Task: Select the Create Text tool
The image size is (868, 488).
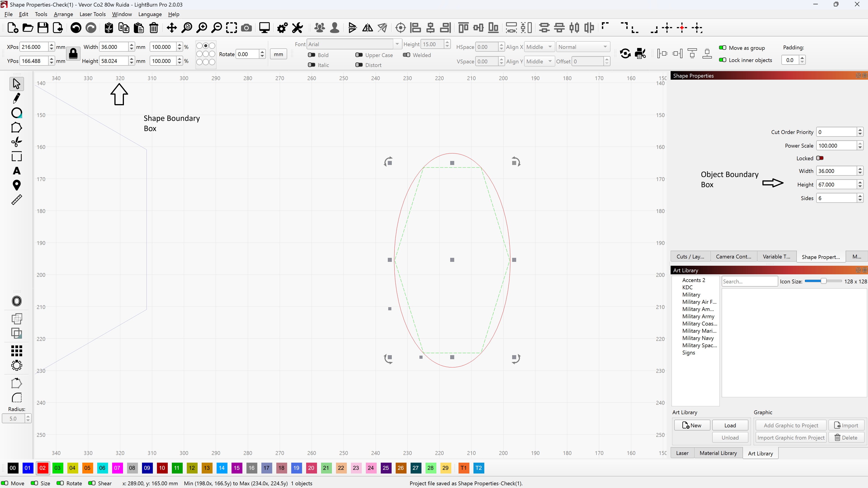Action: pos(16,171)
